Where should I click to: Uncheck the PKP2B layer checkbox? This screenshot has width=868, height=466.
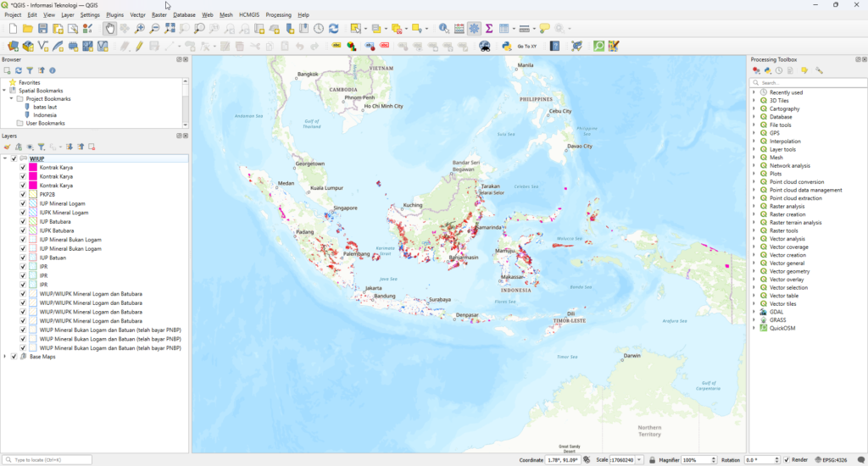click(23, 195)
